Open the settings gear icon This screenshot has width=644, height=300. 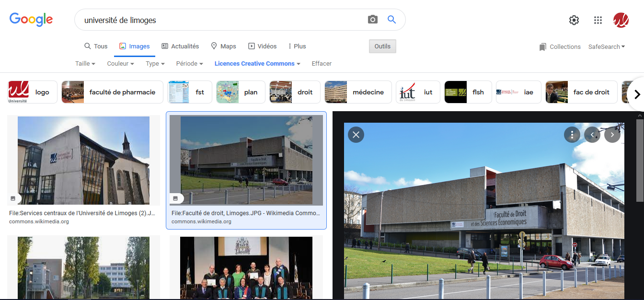(x=574, y=20)
